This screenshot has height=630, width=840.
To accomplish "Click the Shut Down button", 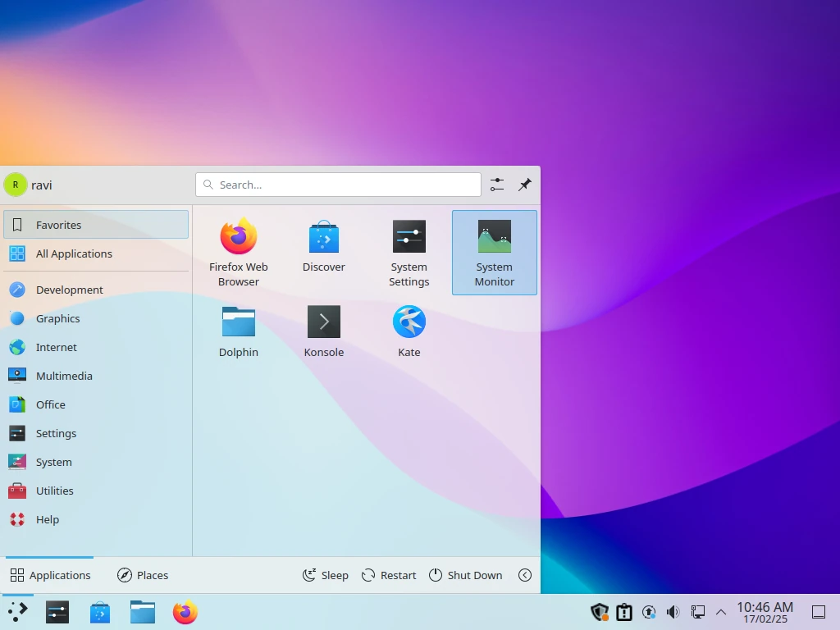I will (466, 575).
